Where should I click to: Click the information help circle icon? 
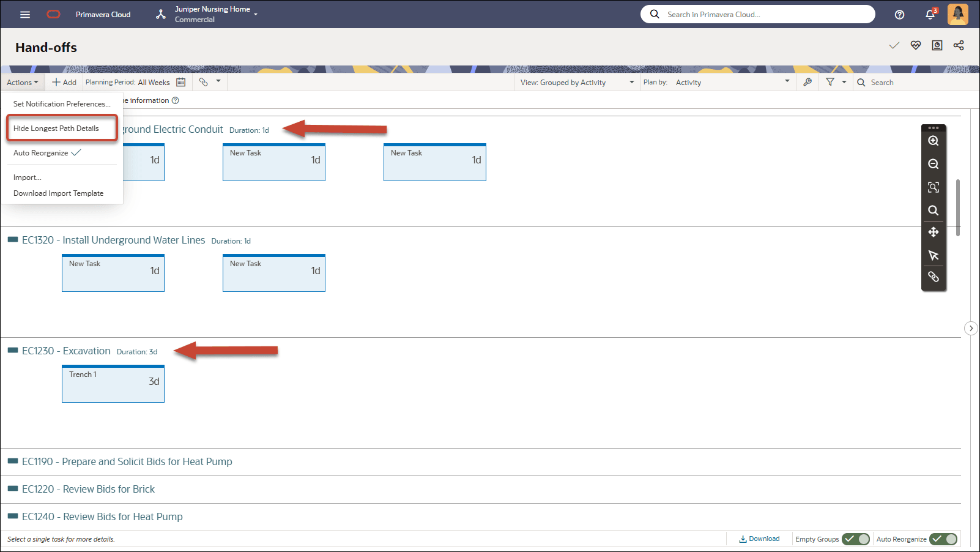(x=176, y=100)
